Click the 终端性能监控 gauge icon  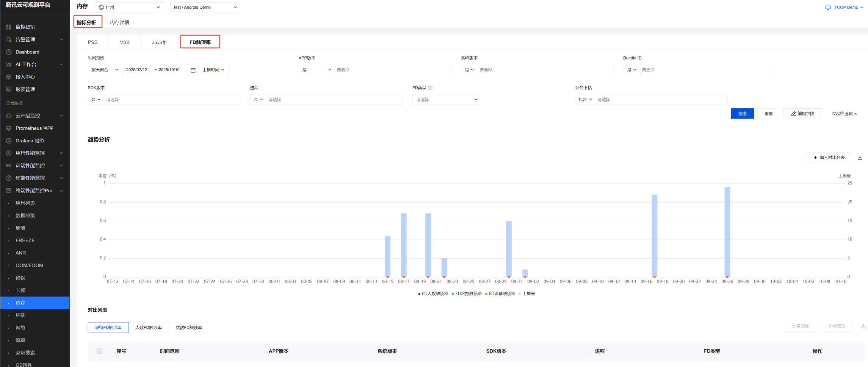[x=9, y=178]
